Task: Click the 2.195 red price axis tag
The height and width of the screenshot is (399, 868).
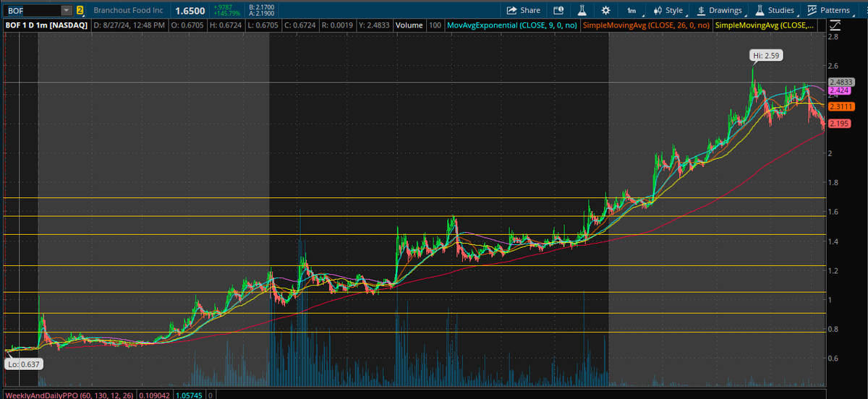Action: pyautogui.click(x=839, y=124)
